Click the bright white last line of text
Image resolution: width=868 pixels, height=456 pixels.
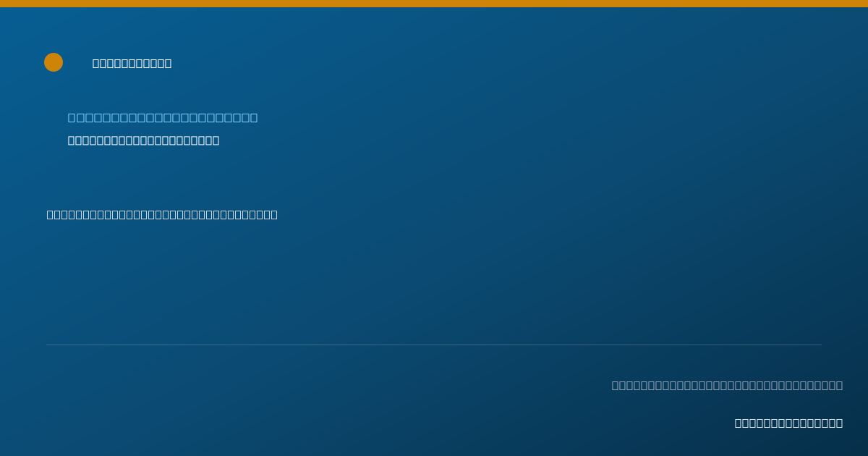[x=788, y=423]
